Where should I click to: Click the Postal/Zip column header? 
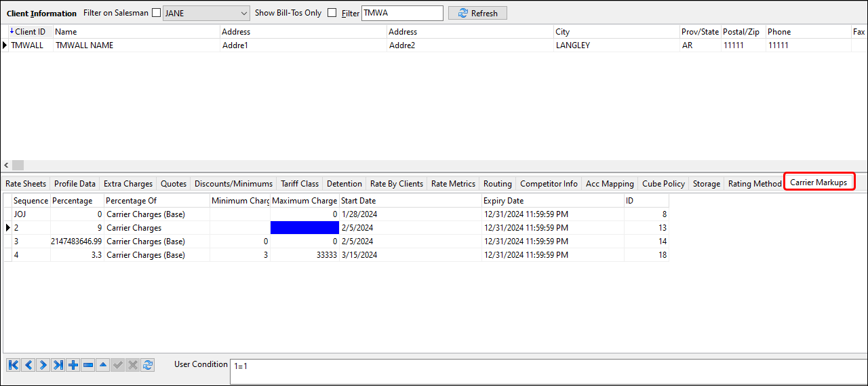743,32
